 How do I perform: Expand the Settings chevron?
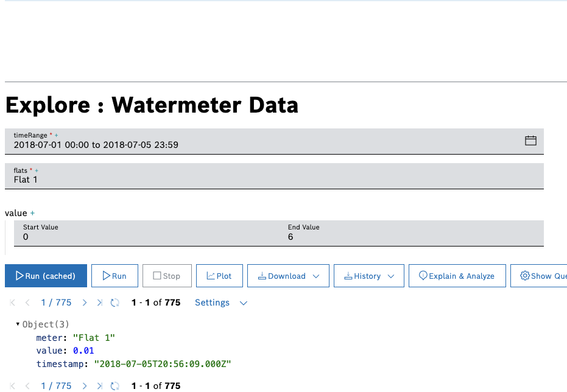pos(244,303)
